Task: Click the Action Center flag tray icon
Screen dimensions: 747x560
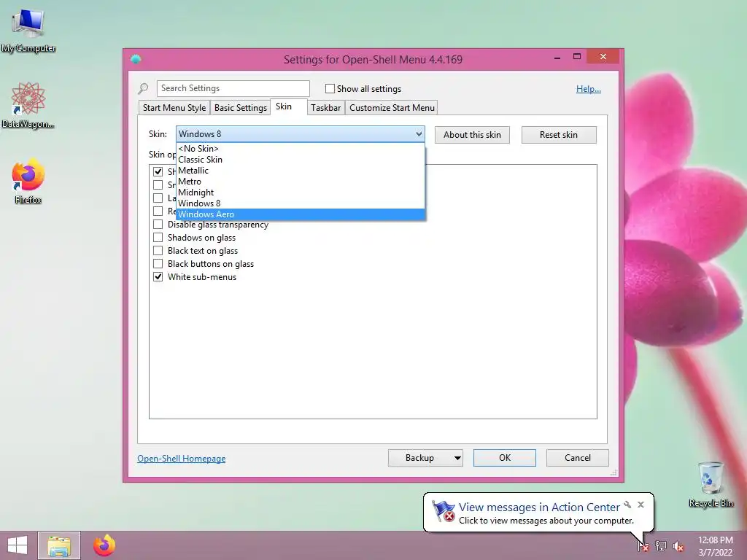Action: (x=643, y=545)
